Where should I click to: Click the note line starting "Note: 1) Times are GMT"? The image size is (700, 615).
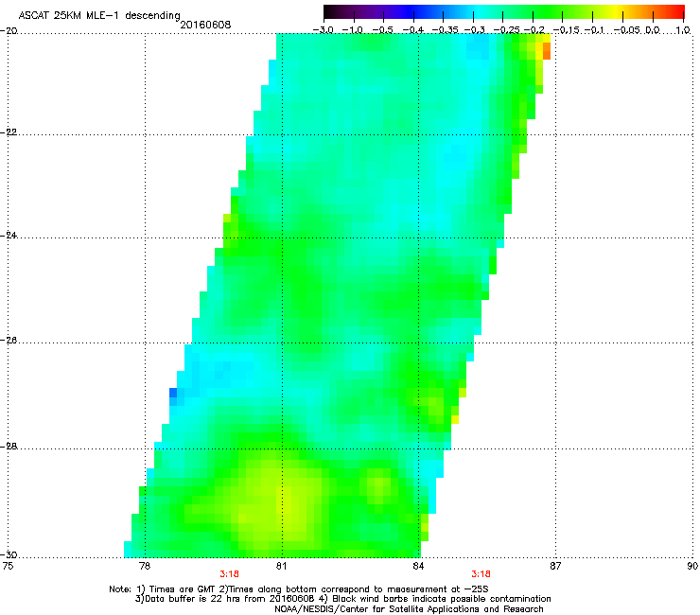(299, 589)
